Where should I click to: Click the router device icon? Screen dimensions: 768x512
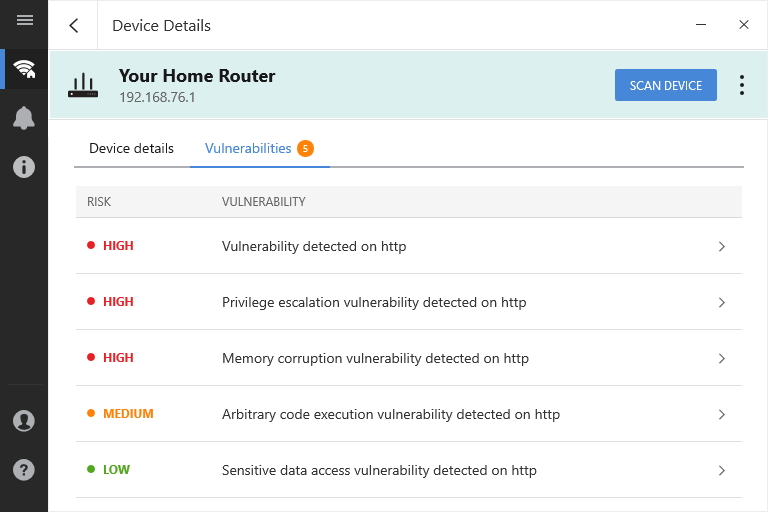point(83,85)
